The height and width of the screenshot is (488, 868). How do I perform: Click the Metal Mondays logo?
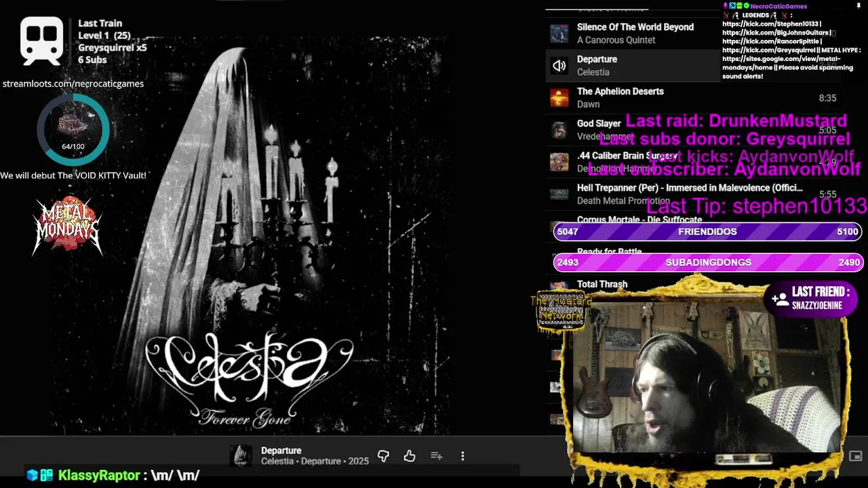click(x=68, y=225)
